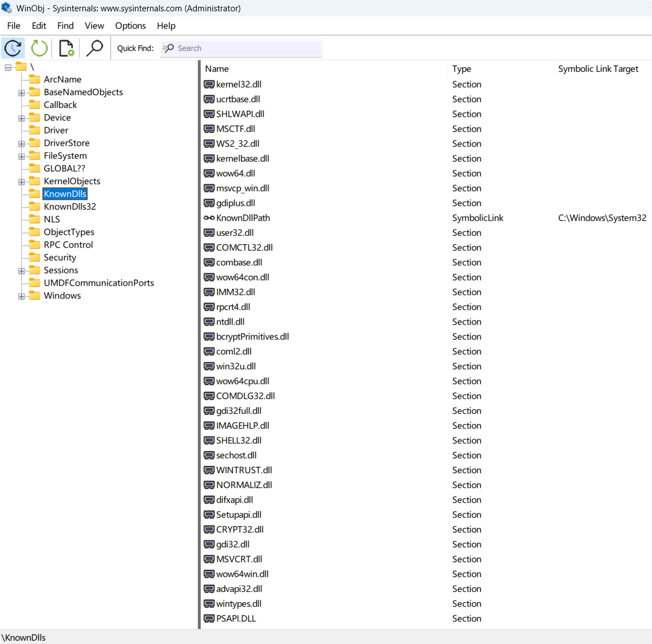Click the user32.dll section icon
Image resolution: width=652 pixels, height=644 pixels.
coord(209,233)
